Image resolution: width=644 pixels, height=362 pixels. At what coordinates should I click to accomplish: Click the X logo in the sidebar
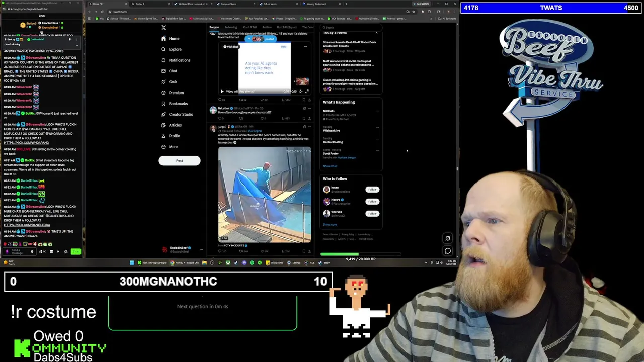tap(163, 28)
